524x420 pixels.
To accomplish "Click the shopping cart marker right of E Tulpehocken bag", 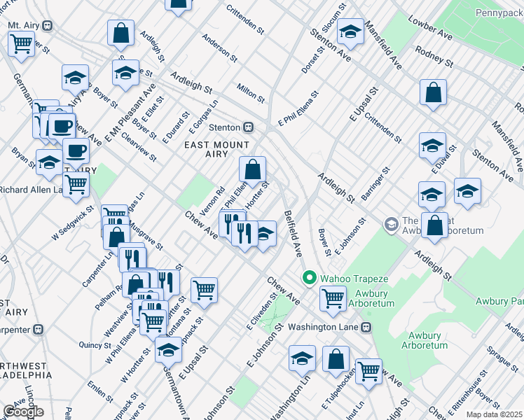I will click(368, 373).
